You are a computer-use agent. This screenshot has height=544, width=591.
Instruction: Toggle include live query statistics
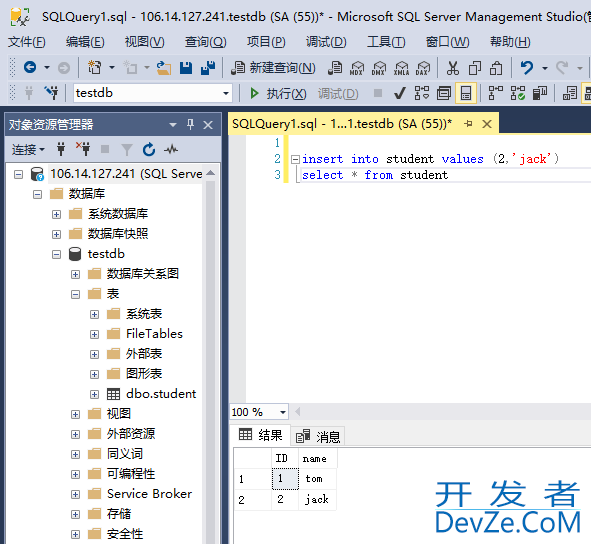(518, 93)
